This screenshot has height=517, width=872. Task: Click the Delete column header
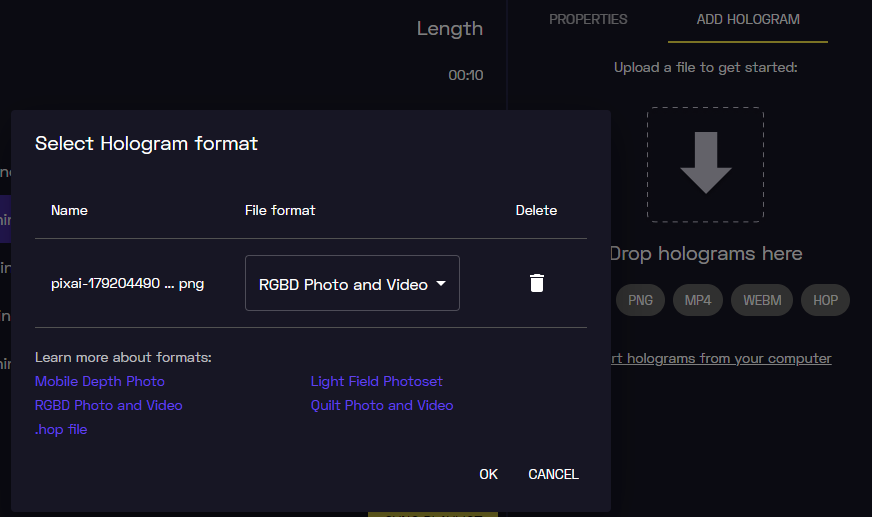pos(536,210)
